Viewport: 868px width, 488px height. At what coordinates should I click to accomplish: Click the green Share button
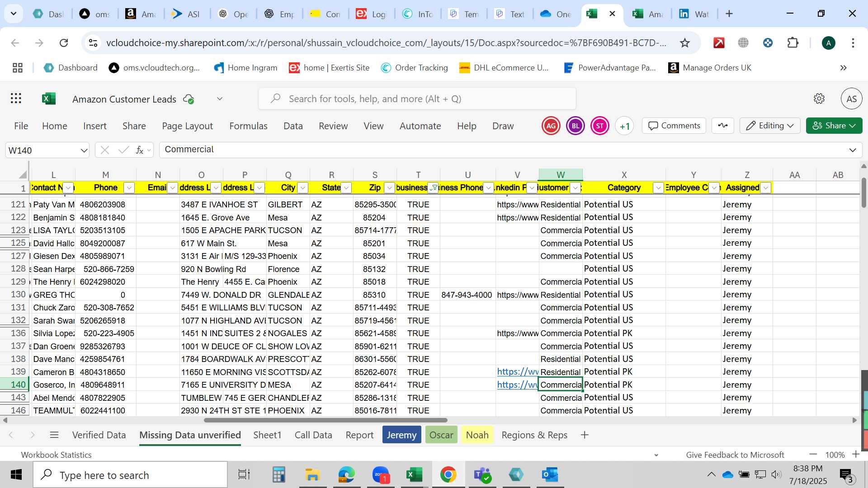[834, 126]
